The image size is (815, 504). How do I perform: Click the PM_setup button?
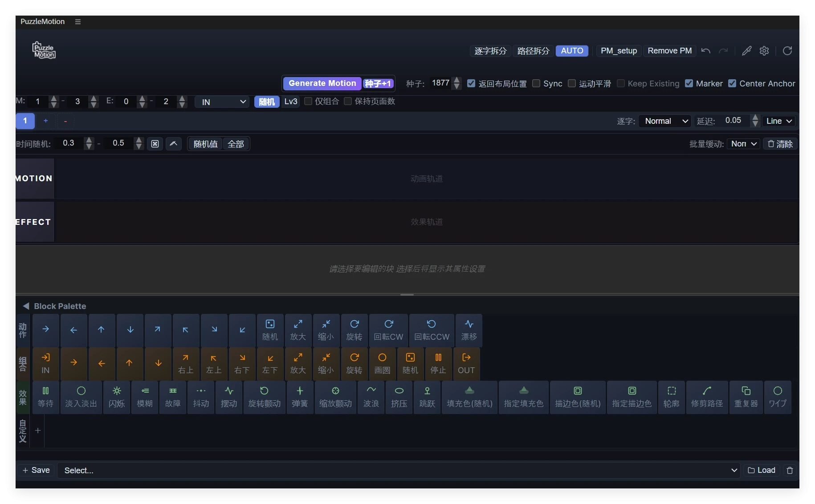619,51
